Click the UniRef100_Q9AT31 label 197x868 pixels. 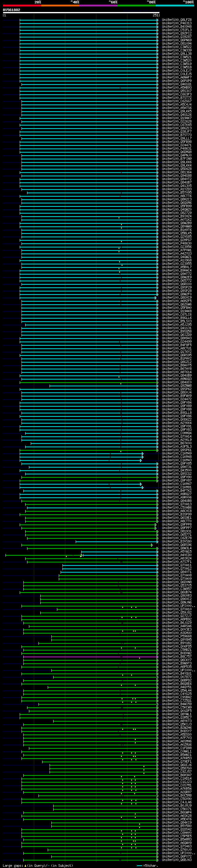(x=177, y=467)
